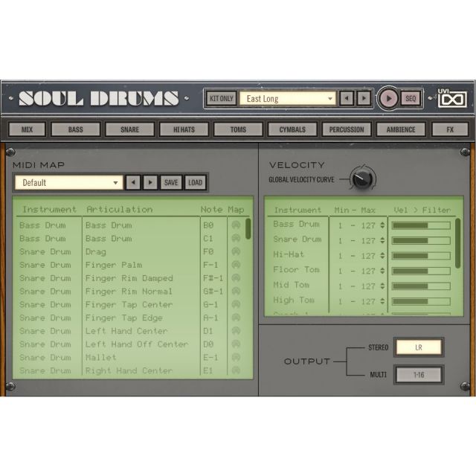
Task: Open the SNARE tab
Action: (129, 129)
